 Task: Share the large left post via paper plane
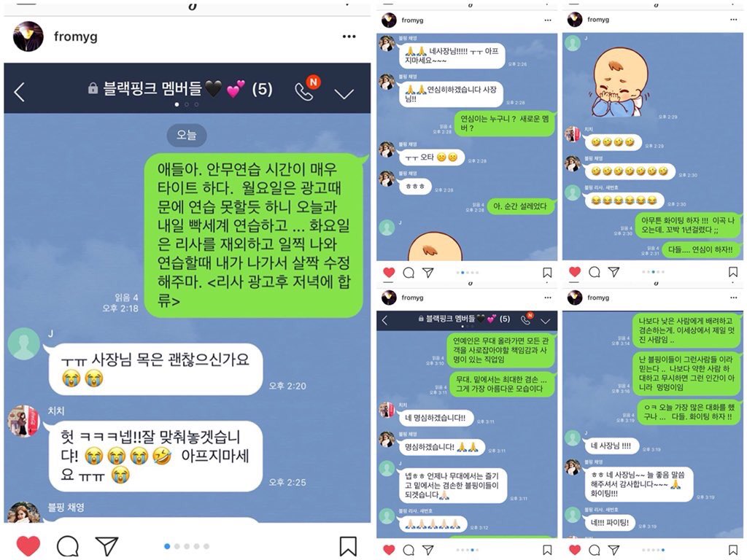point(107,545)
